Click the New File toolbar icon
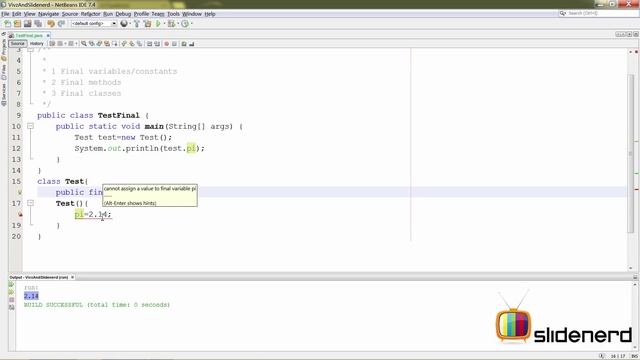The image size is (640, 360). click(x=7, y=24)
